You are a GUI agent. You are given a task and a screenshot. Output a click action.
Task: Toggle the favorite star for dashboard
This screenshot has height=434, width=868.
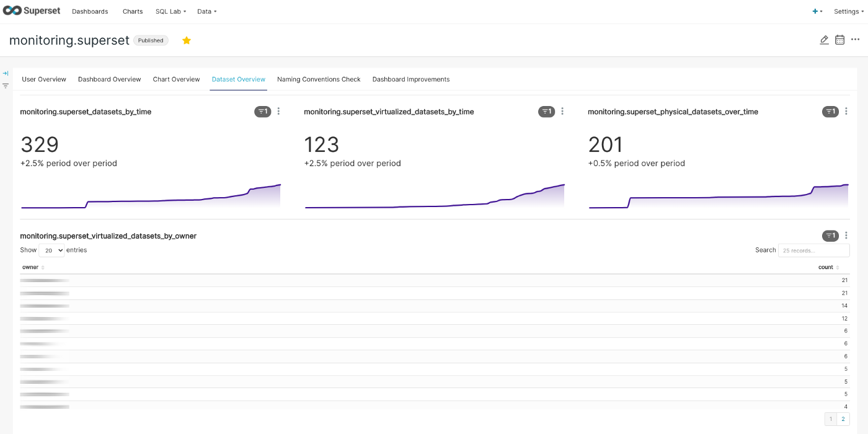187,40
